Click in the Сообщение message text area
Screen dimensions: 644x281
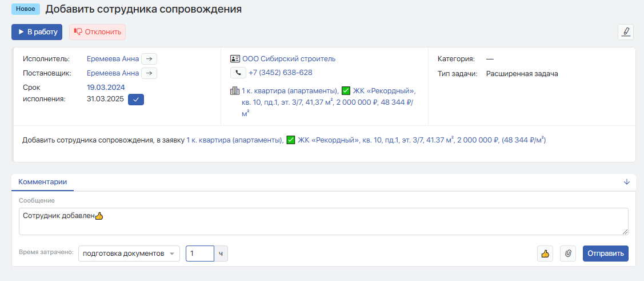click(x=323, y=221)
